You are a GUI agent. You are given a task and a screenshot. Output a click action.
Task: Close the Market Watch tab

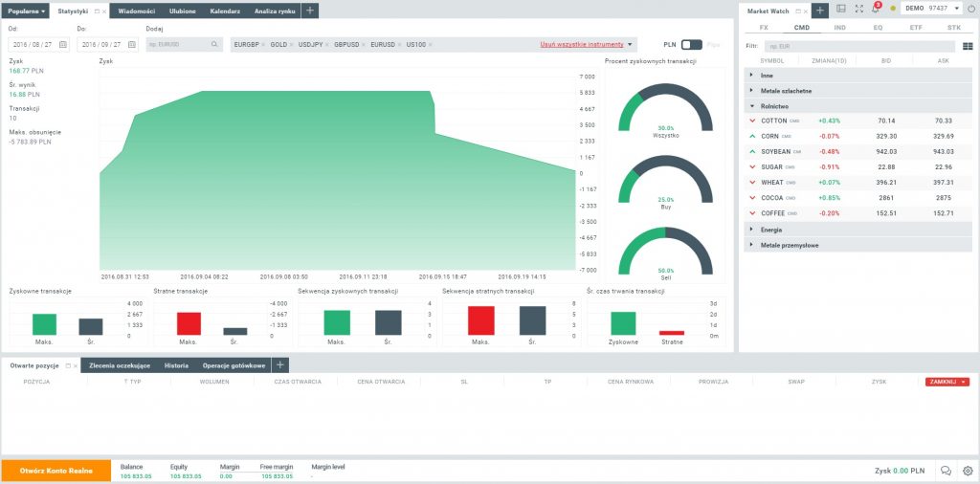click(x=805, y=11)
